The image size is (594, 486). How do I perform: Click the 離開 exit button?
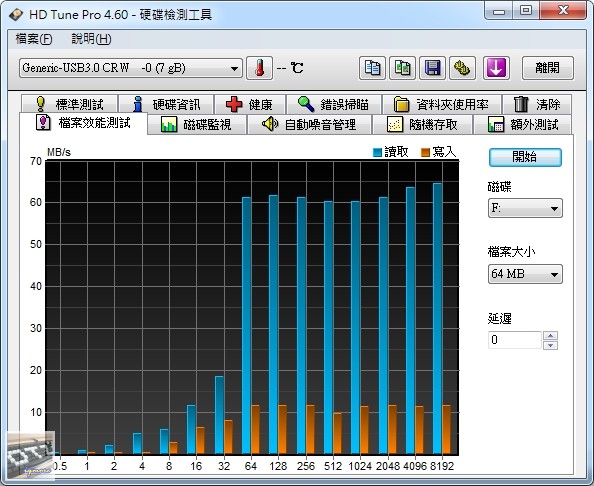548,68
